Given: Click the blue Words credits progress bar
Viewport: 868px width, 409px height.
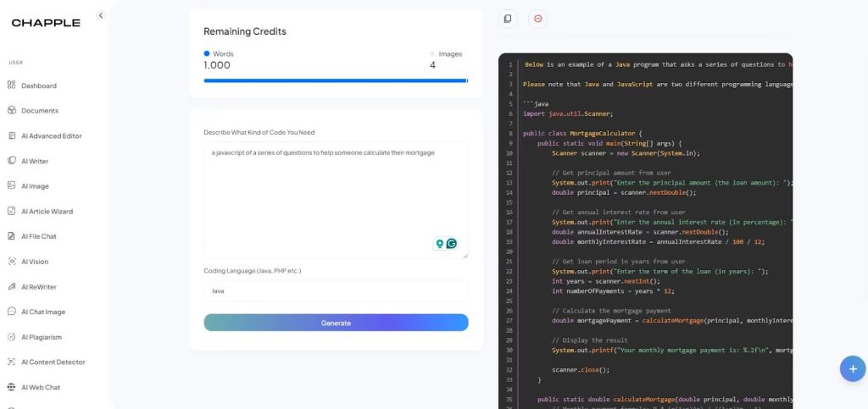Looking at the screenshot, I should [336, 80].
